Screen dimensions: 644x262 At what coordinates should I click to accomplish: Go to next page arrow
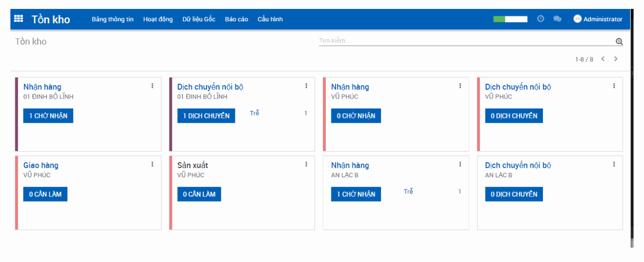(616, 59)
